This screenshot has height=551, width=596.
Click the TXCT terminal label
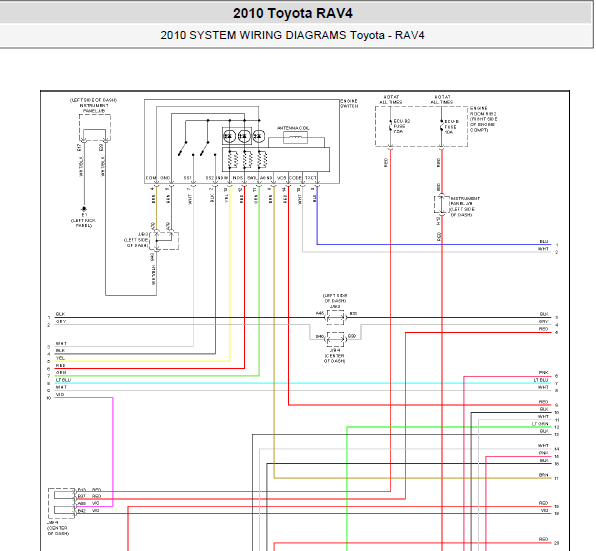[311, 178]
